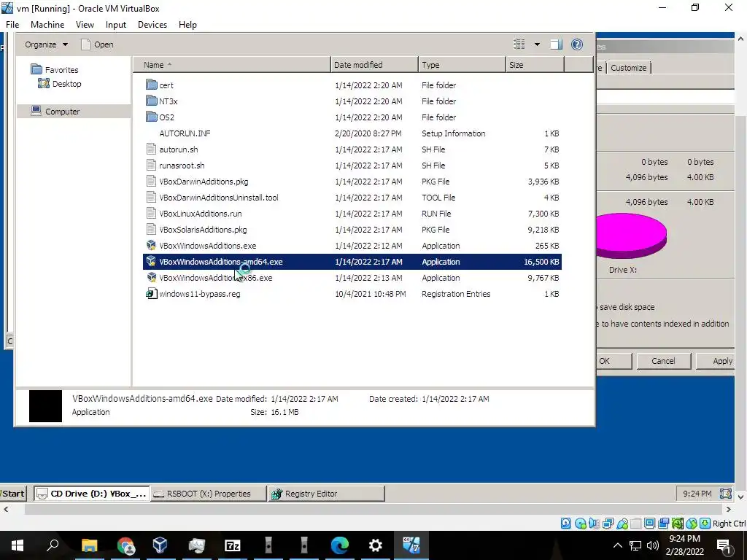Open Microsoft Edge from host taskbar

(x=340, y=545)
